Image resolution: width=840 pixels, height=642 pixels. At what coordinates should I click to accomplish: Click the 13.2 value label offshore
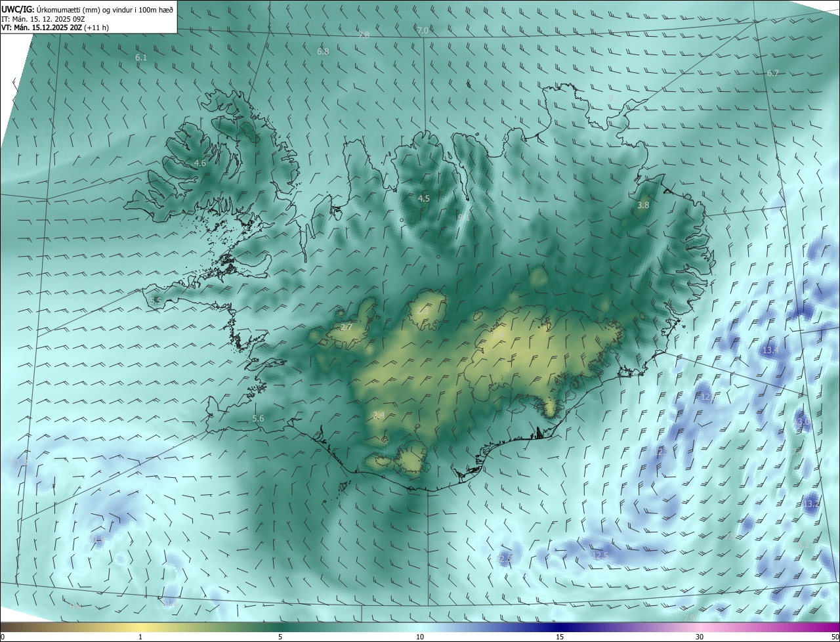point(811,504)
